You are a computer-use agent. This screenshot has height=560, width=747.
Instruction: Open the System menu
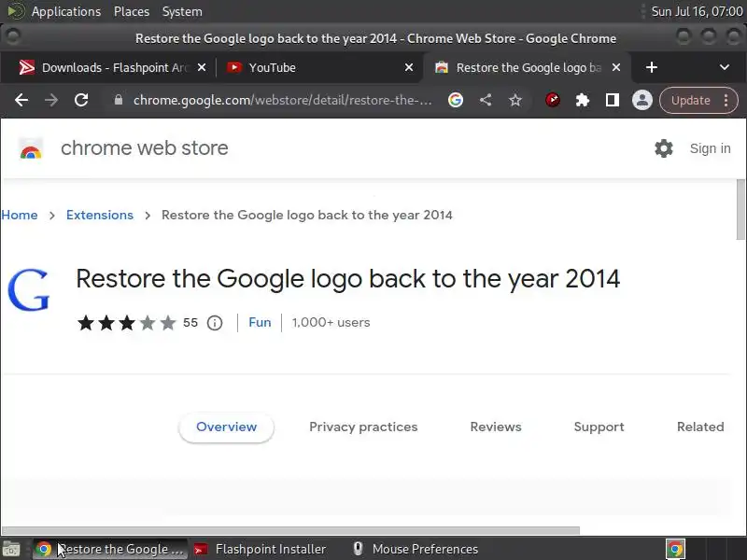182,11
